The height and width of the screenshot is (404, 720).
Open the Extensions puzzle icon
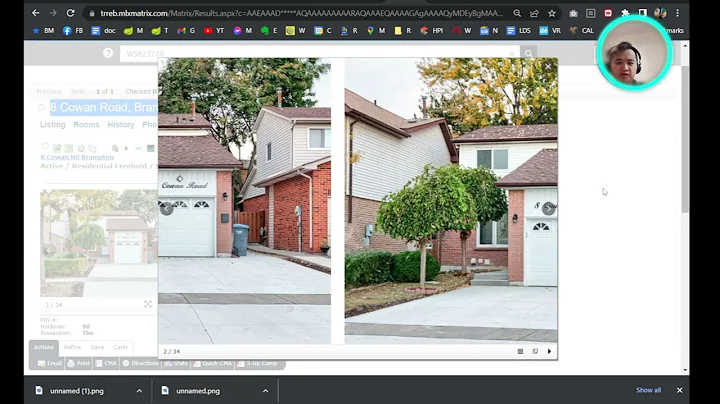[625, 13]
